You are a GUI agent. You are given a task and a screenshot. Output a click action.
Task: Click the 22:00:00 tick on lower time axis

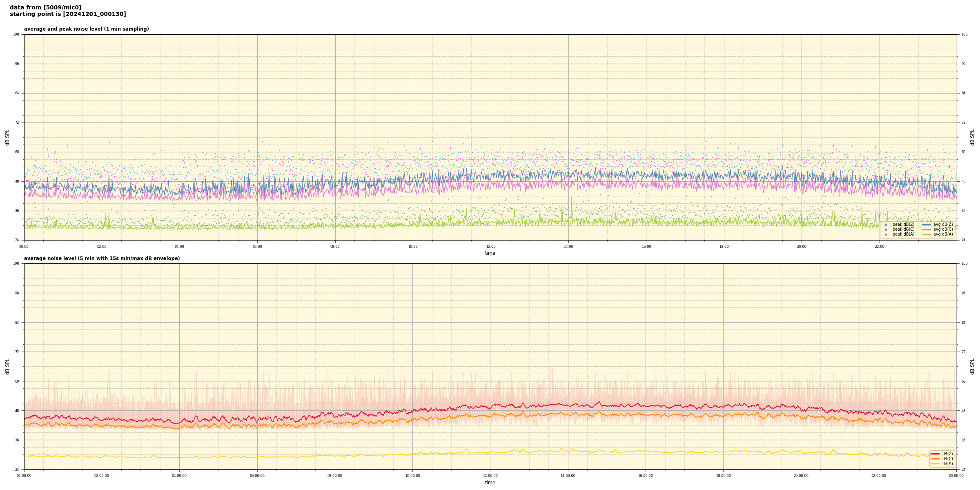point(879,476)
